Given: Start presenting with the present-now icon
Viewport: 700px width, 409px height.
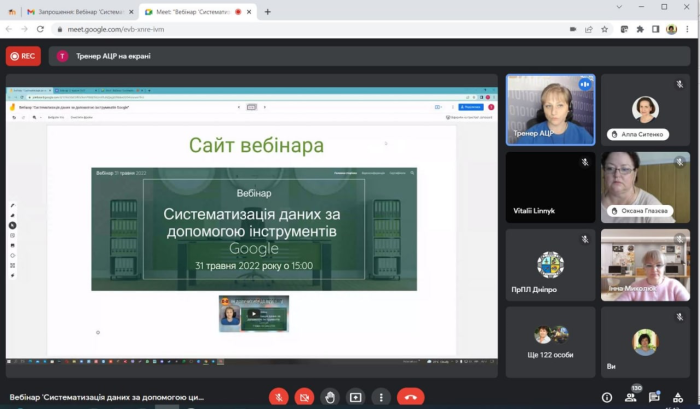Looking at the screenshot, I should [x=355, y=397].
